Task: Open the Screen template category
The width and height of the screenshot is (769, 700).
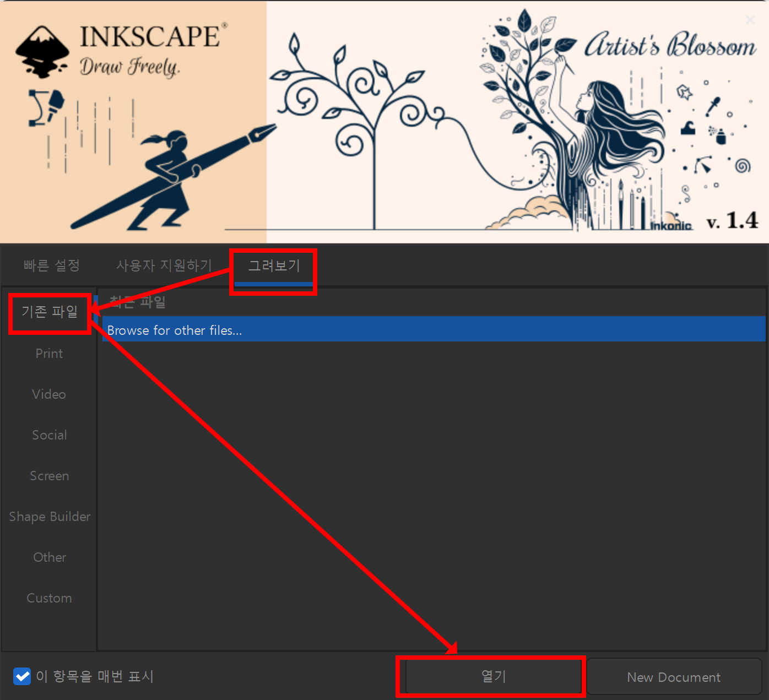Action: point(50,476)
